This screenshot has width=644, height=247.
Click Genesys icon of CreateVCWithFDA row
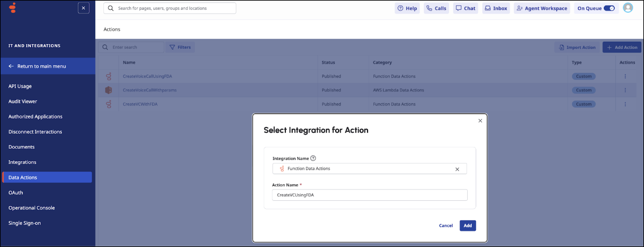(109, 104)
